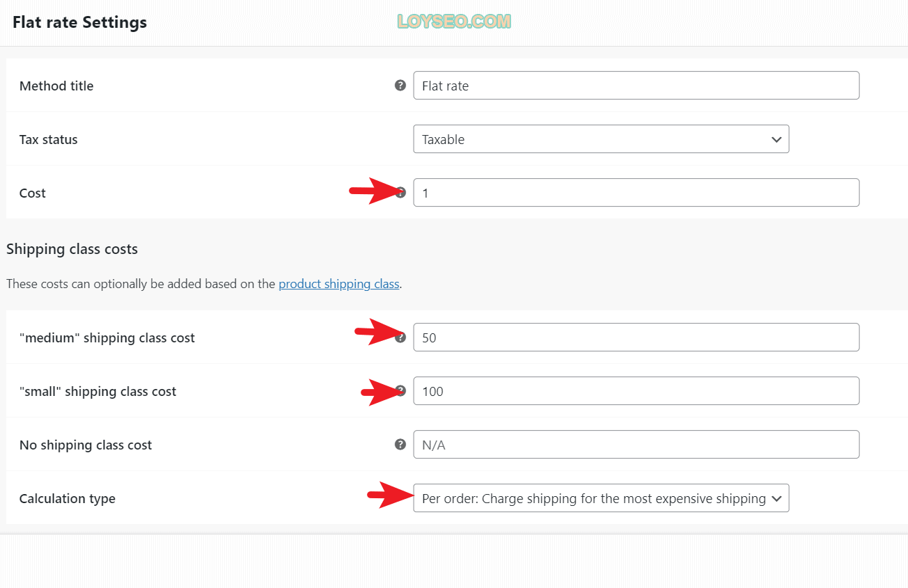Click help icon for No shipping class cost
The height and width of the screenshot is (588, 908).
[400, 444]
